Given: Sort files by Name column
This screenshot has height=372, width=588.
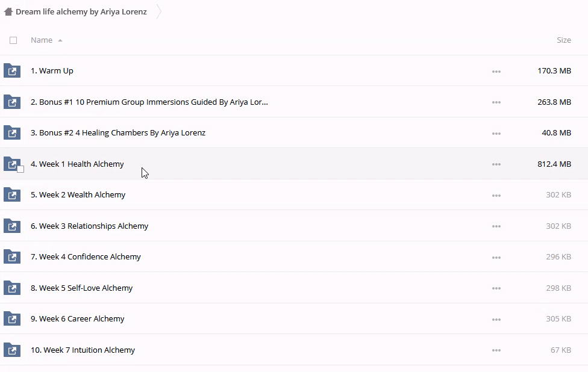Looking at the screenshot, I should 42,40.
